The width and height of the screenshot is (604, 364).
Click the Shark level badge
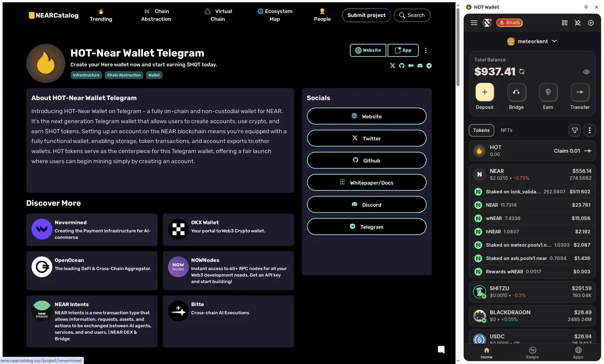509,23
